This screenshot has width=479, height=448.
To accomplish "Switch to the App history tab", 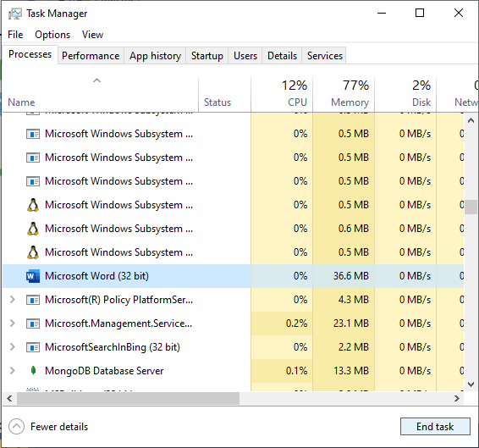I will click(x=155, y=56).
